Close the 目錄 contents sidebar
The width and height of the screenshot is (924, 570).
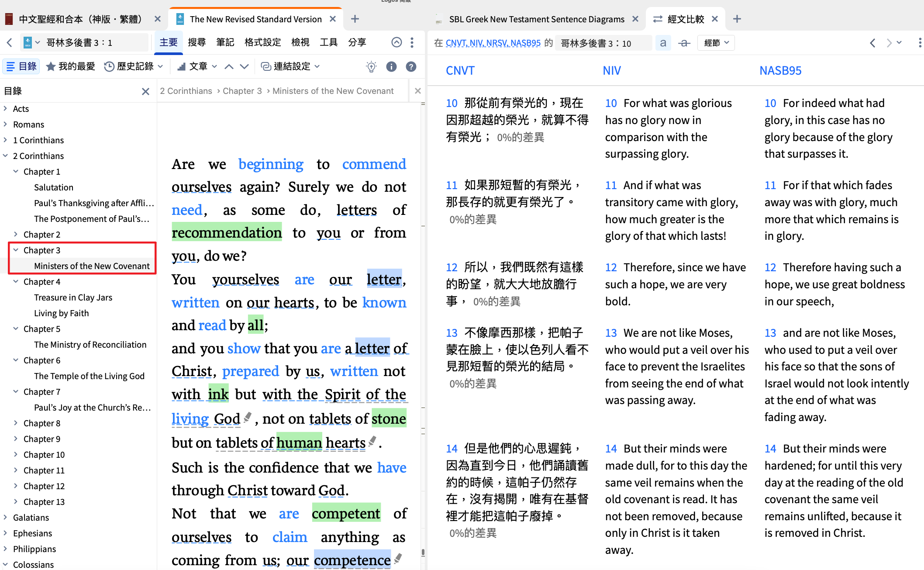(x=145, y=91)
